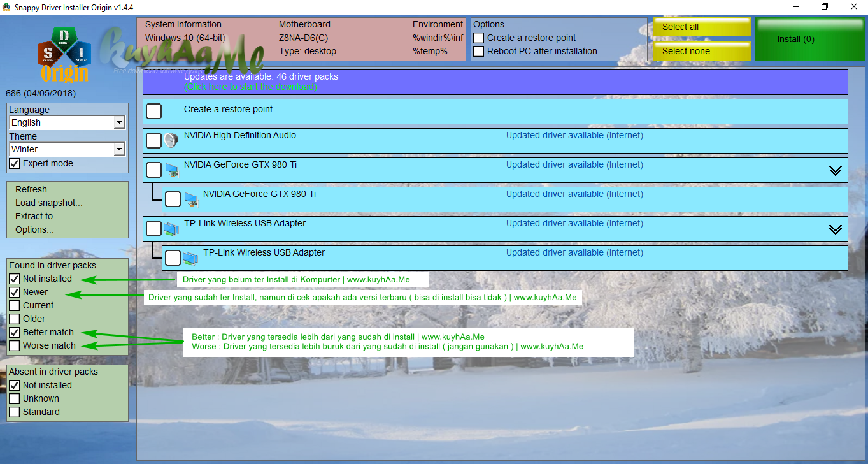Click the network icon on the parent TP-Link Wireless USB Adapter row
The image size is (868, 464).
pyautogui.click(x=171, y=228)
